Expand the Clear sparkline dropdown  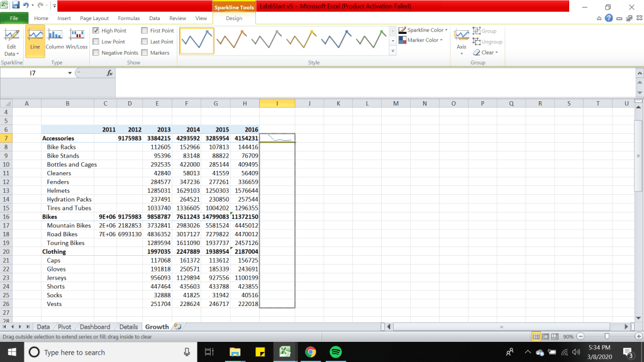click(x=486, y=52)
